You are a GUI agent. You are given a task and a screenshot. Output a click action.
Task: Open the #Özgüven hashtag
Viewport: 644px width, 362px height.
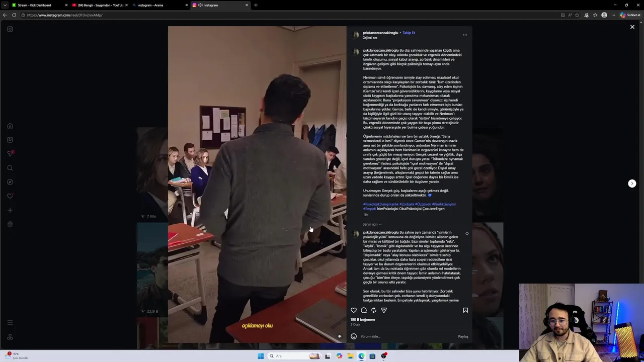[423, 204]
